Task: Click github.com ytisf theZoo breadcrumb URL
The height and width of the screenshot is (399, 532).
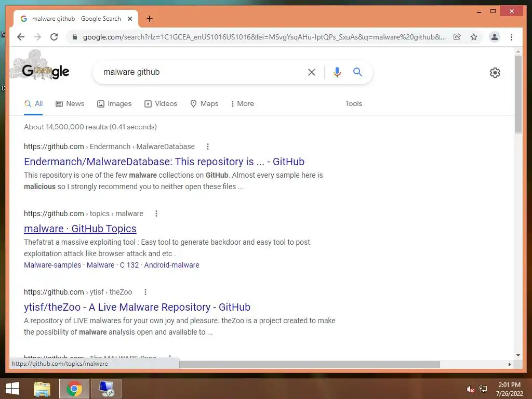Action: click(78, 292)
